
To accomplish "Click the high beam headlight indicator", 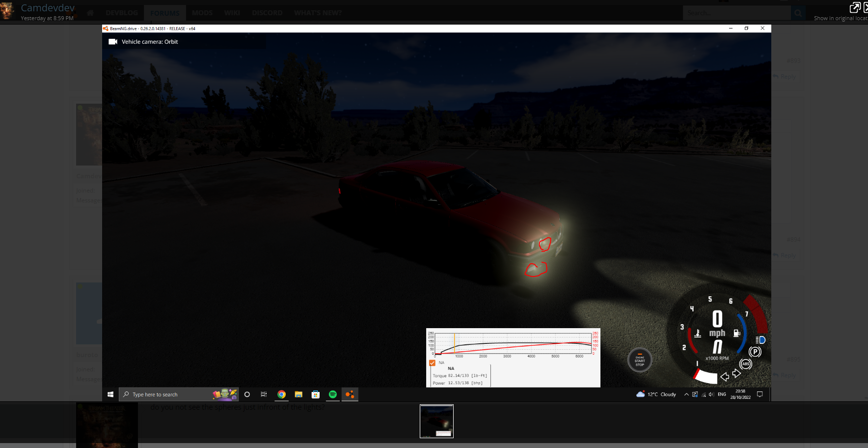I will [760, 340].
